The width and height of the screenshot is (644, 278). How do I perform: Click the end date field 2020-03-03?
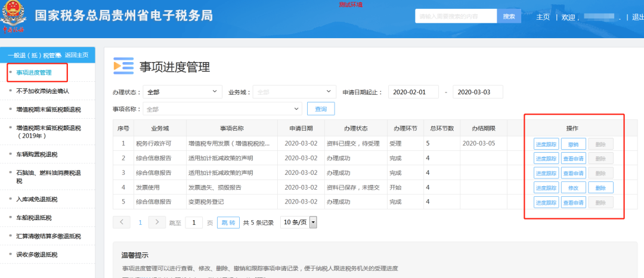(478, 92)
